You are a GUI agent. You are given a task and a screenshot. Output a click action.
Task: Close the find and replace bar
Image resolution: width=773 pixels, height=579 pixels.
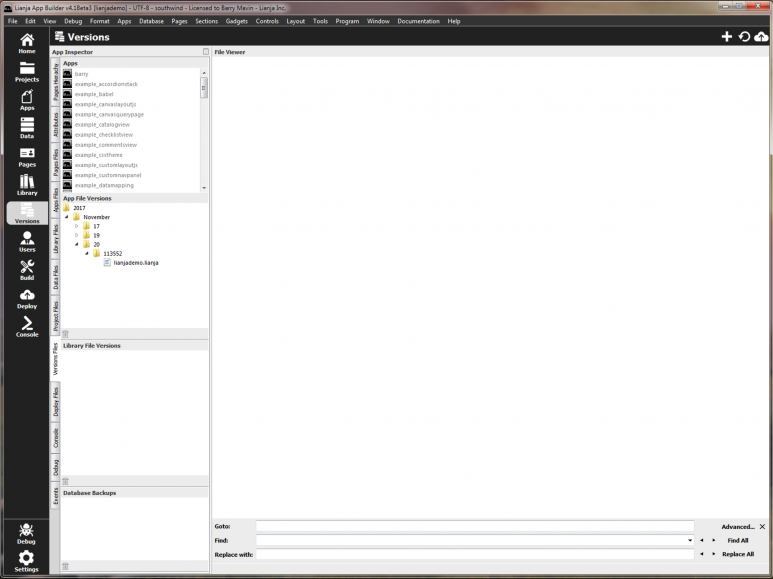coord(762,527)
